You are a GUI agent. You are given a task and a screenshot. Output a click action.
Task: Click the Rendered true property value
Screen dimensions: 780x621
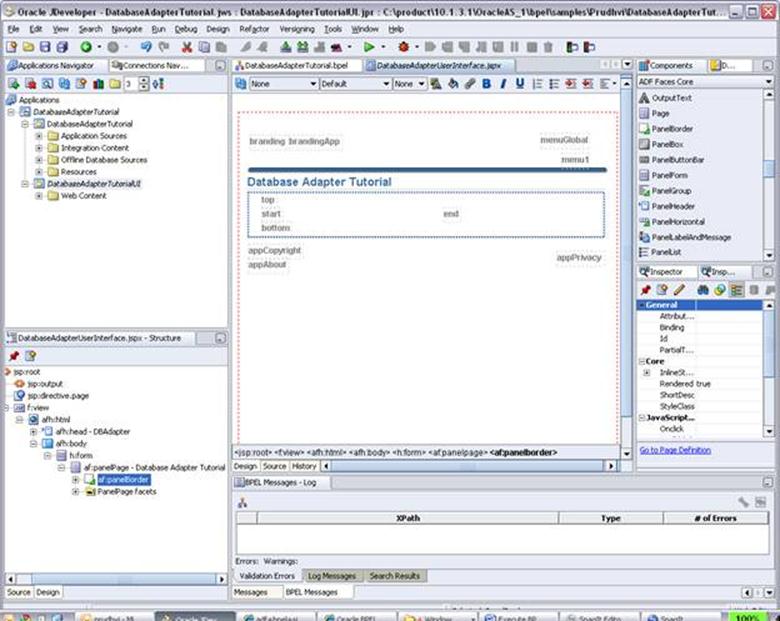pyautogui.click(x=703, y=384)
